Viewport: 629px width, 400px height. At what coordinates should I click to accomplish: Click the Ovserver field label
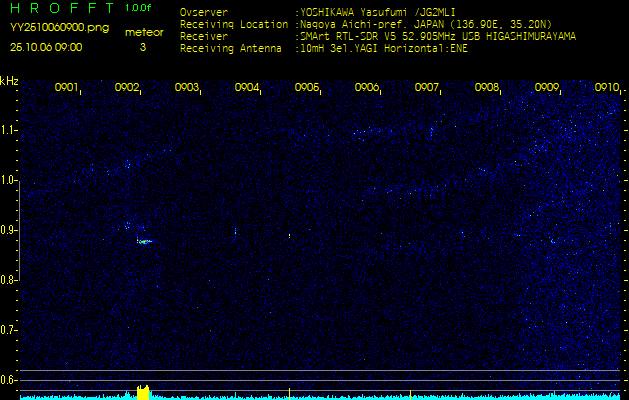204,12
